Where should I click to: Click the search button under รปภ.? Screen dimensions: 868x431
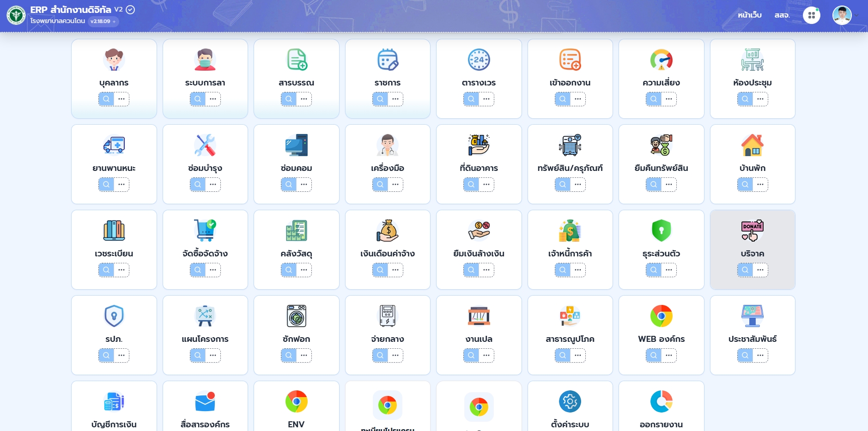[106, 355]
